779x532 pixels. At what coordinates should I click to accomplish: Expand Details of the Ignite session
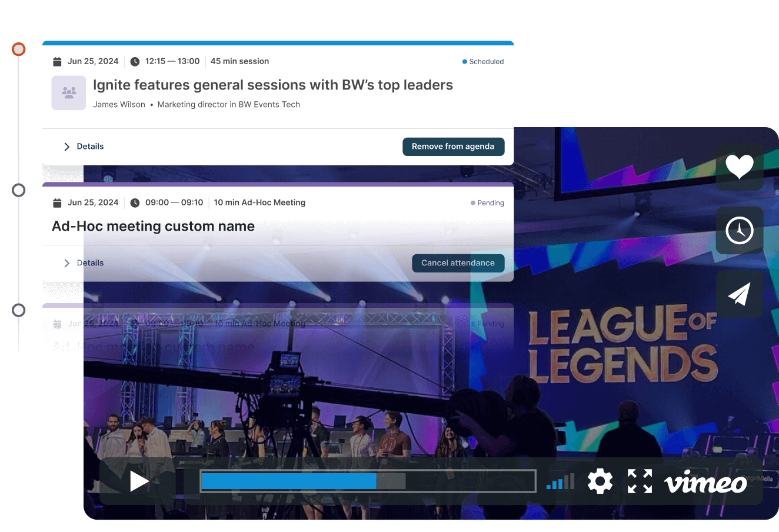[84, 147]
